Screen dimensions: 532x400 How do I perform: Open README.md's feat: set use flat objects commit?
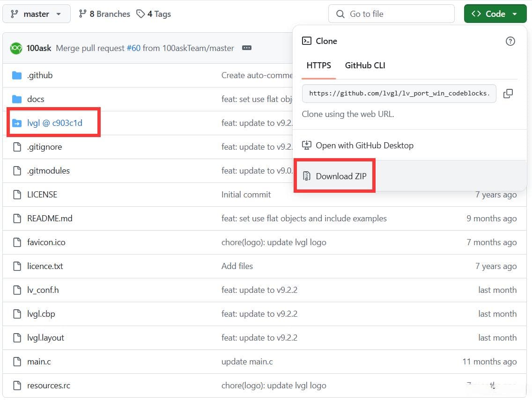point(304,218)
